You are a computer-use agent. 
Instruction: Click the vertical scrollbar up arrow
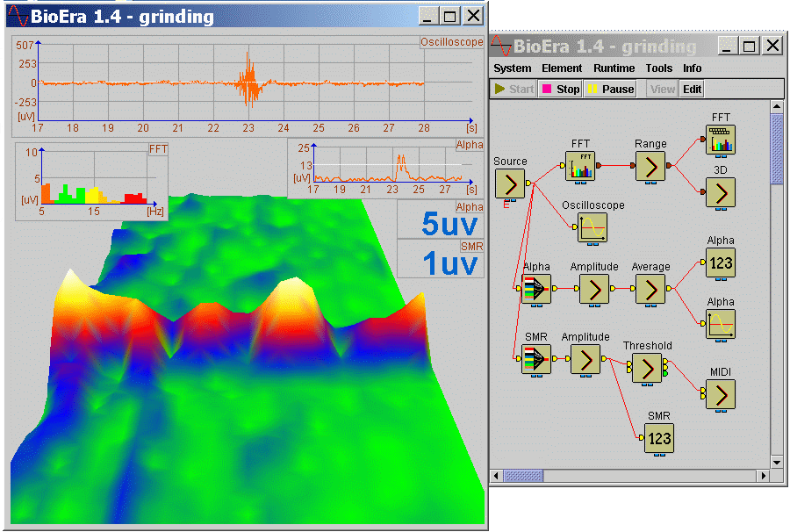tap(777, 106)
